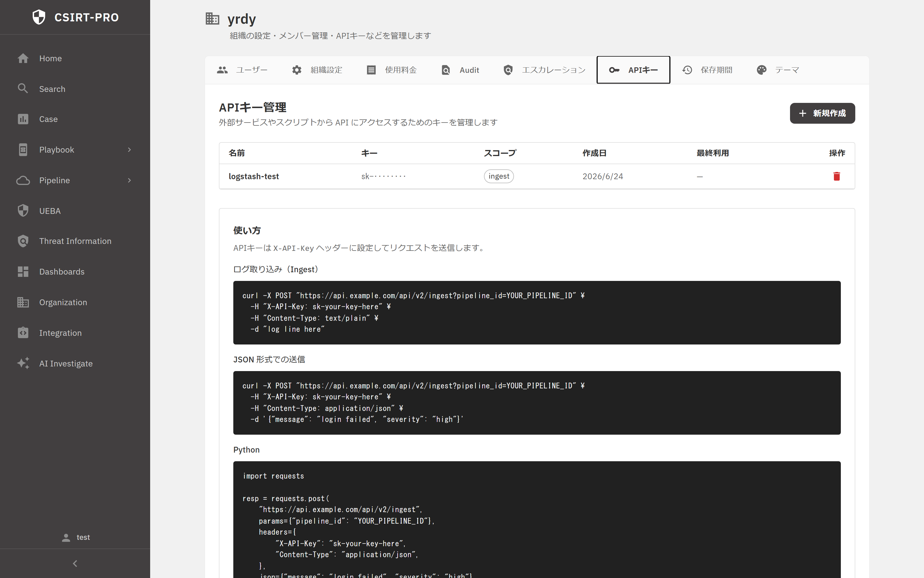Select the APIキー tab
This screenshot has width=924, height=578.
tap(634, 70)
